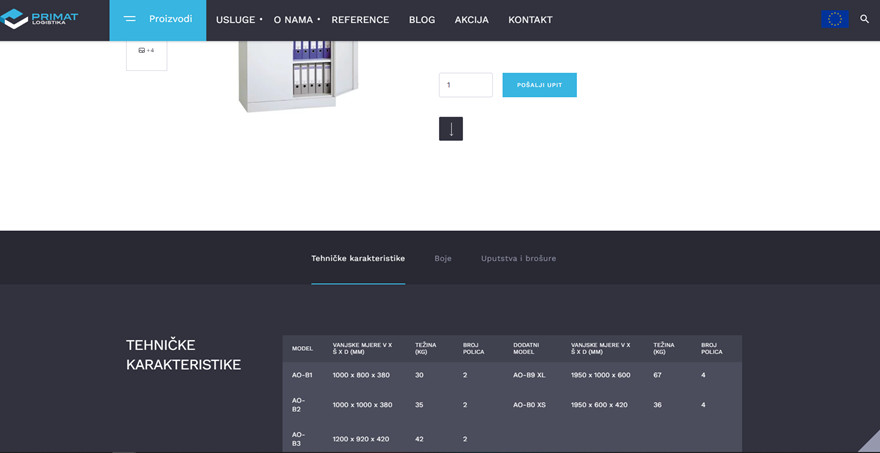
Task: Click the corner triangle at bottom right
Action: tap(868, 441)
